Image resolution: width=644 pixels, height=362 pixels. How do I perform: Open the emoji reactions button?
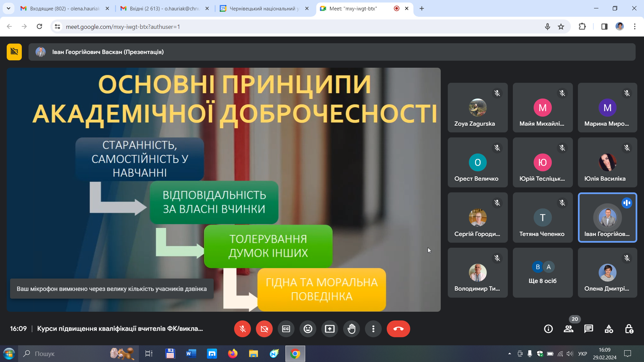pyautogui.click(x=308, y=329)
